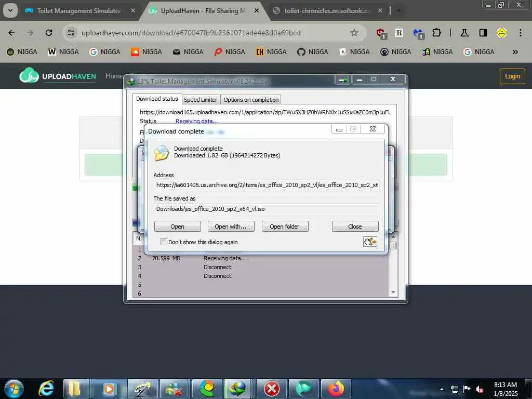Viewport: 532px width, 399px height.
Task: Click the file saved as path field
Action: click(267, 209)
